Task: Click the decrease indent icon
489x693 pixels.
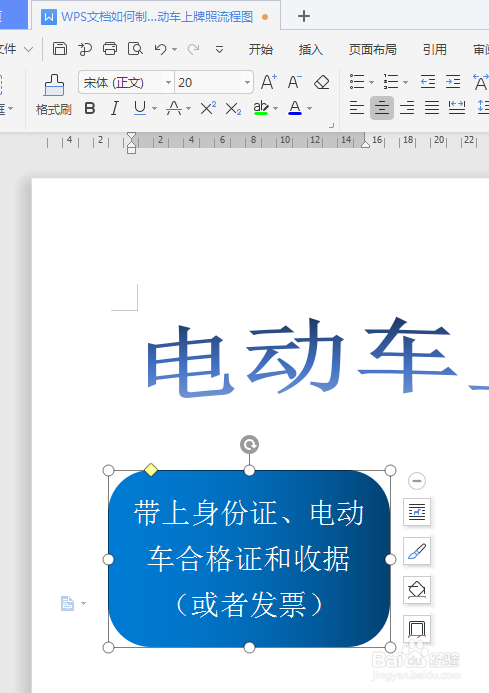Action: click(x=428, y=82)
